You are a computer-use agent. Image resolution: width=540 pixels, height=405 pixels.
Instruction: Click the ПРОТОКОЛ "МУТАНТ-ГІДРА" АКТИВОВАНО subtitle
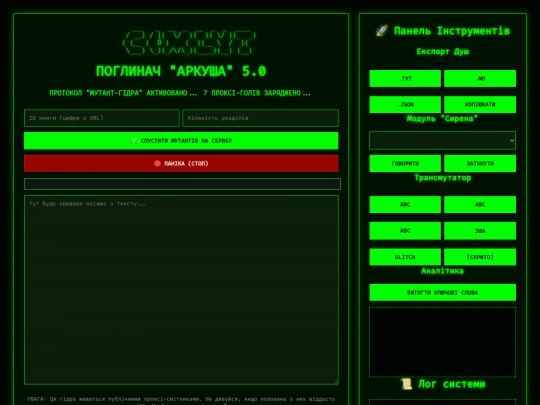pos(180,93)
